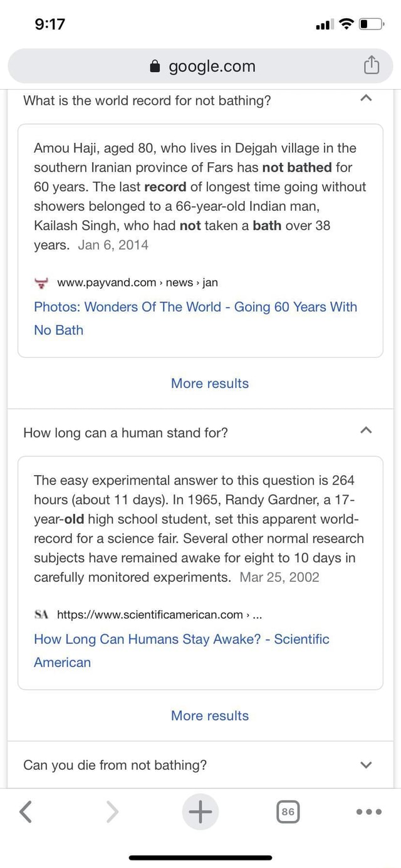Open the tab switcher showing 86 tabs
401x868 pixels.
tap(288, 812)
